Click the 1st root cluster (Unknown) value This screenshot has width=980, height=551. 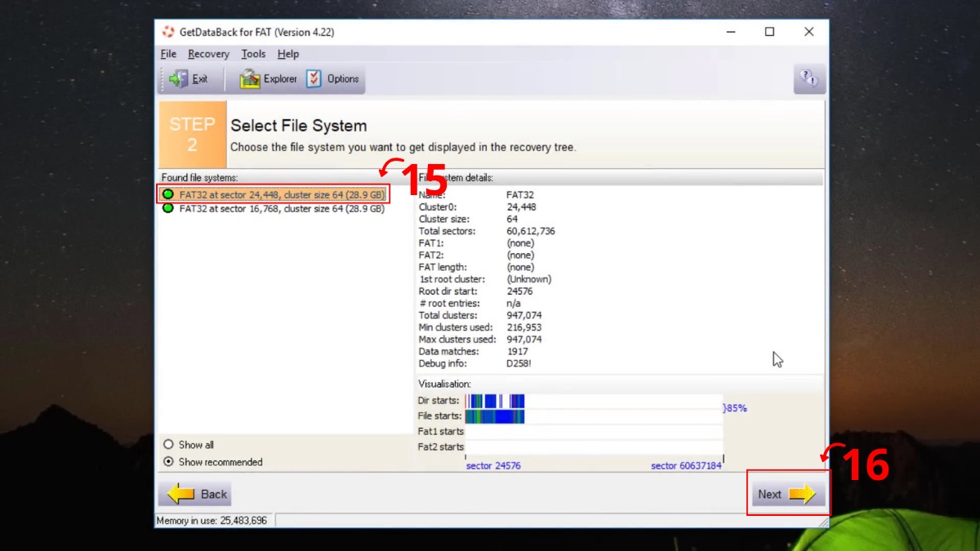click(529, 279)
